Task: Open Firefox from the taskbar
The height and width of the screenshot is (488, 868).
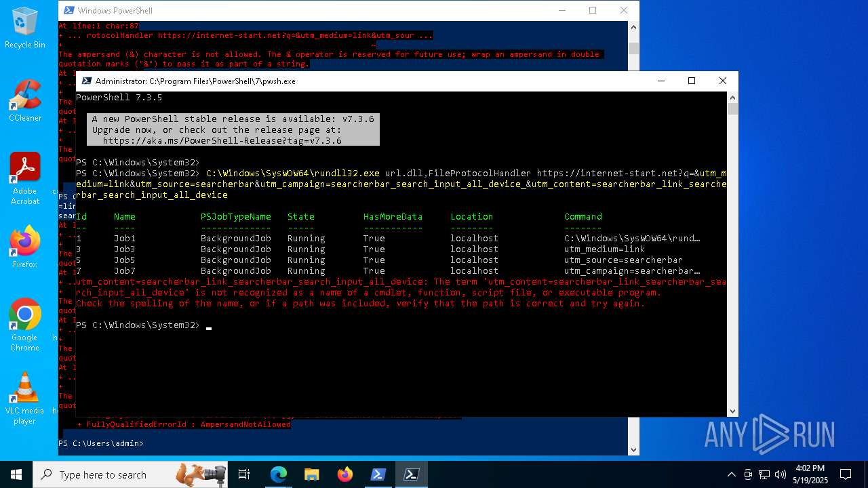Action: click(x=345, y=474)
